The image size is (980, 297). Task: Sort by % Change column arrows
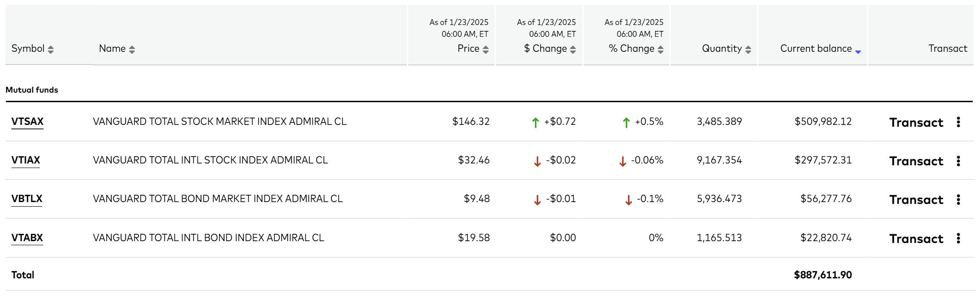(660, 49)
